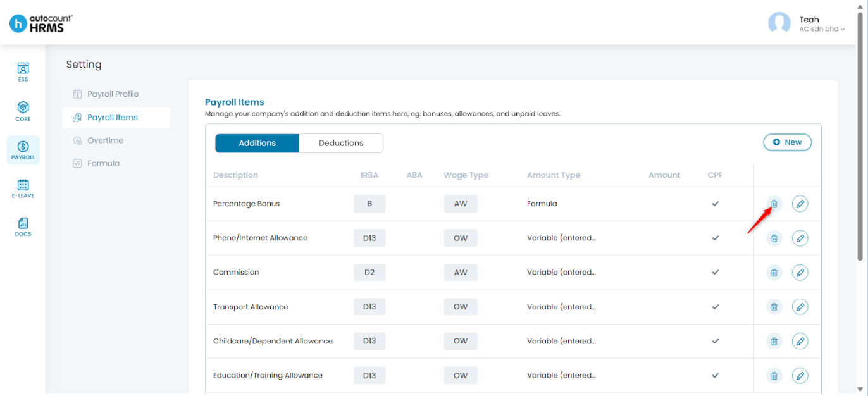
Task: Click the B IR8A badge for Percentage Bonus
Action: (x=369, y=204)
